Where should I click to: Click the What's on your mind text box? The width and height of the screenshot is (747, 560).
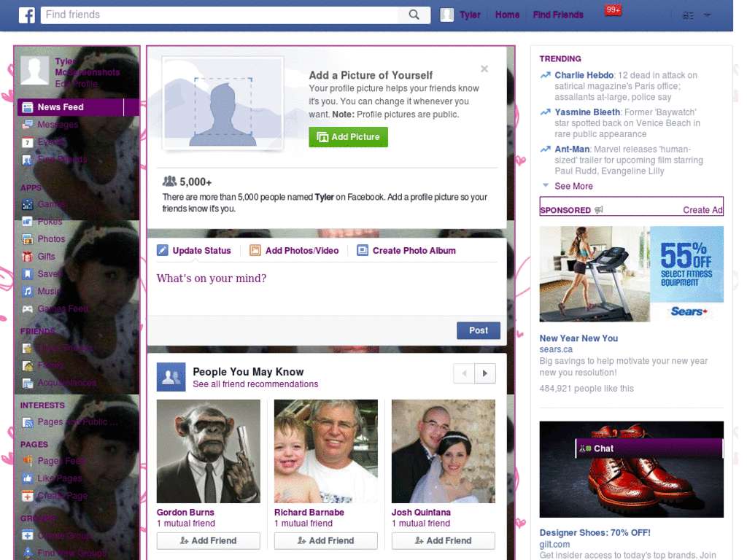327,289
